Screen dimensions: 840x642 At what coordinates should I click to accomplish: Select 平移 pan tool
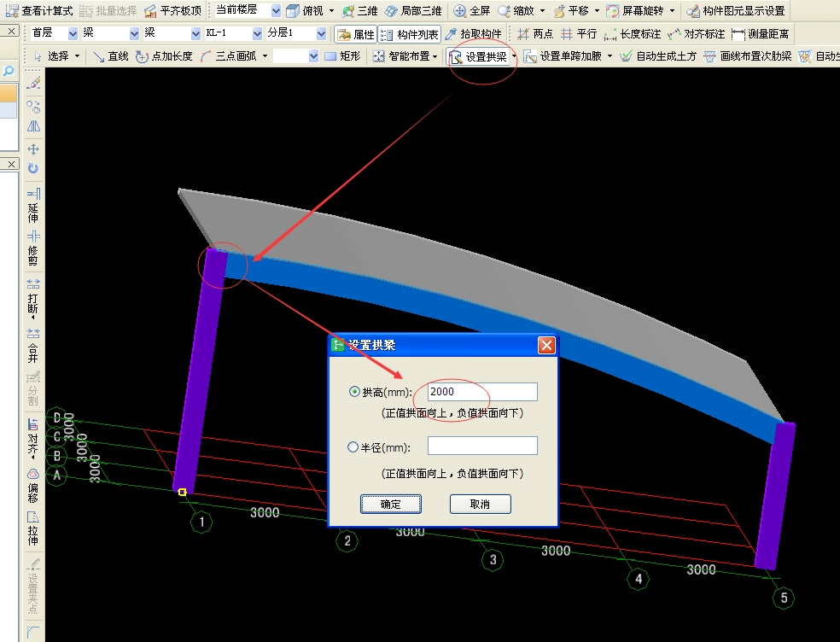tap(570, 11)
